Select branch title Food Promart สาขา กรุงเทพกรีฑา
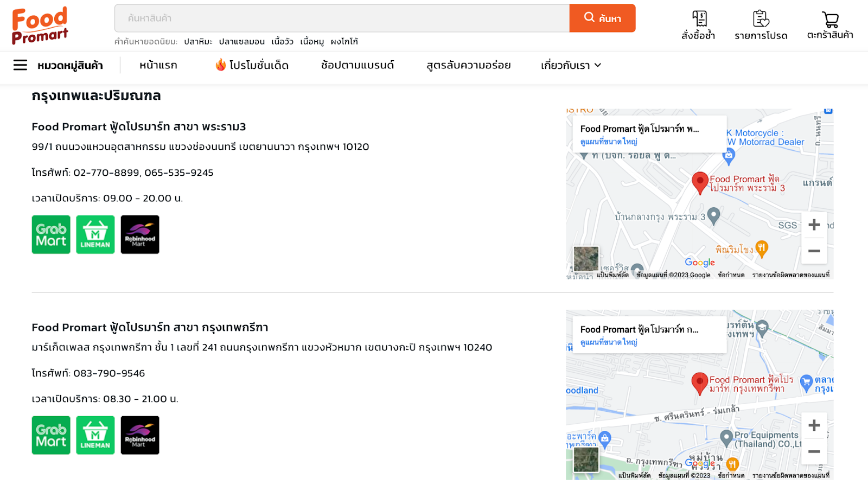This screenshot has height=491, width=868. coord(150,328)
